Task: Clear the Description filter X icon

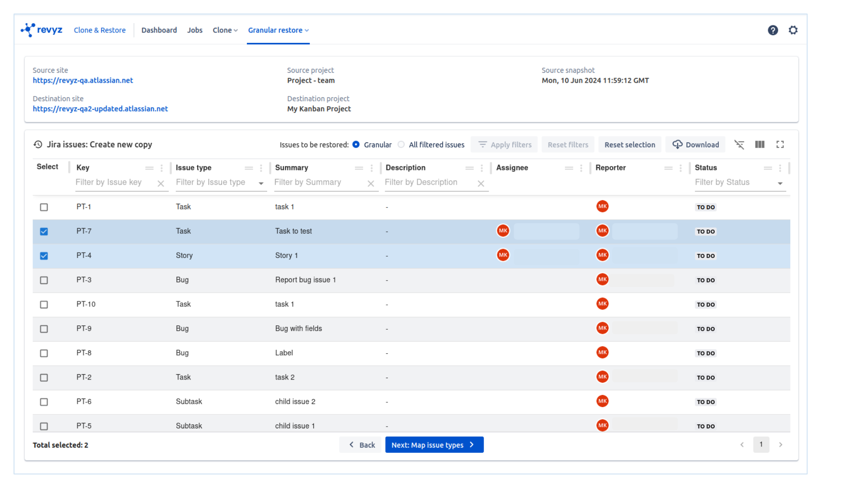Action: 481,183
